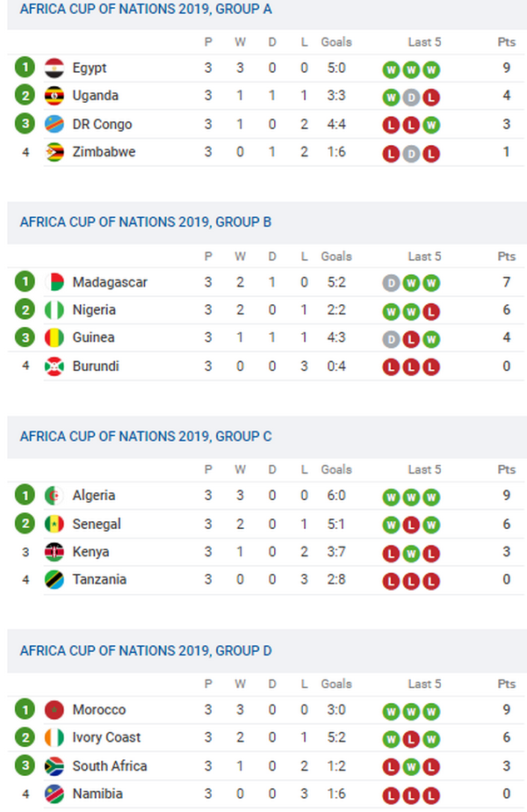Click the South Africa flag icon
527x812 pixels.
click(x=54, y=766)
